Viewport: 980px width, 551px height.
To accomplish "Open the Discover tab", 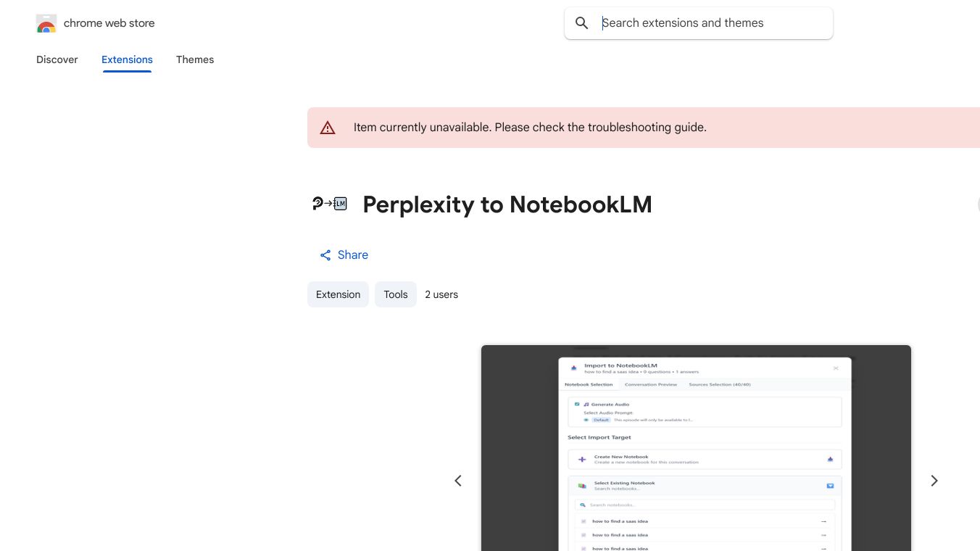I will pos(57,59).
